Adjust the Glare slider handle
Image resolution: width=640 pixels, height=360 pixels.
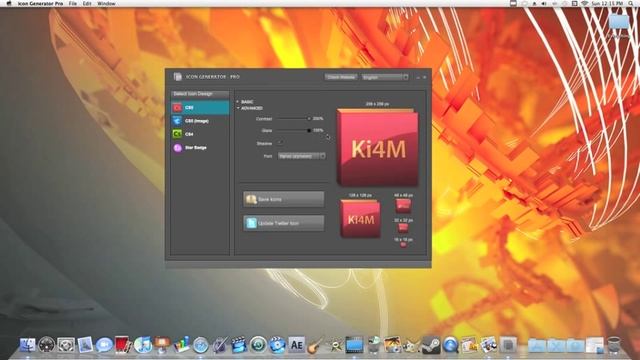[309, 131]
